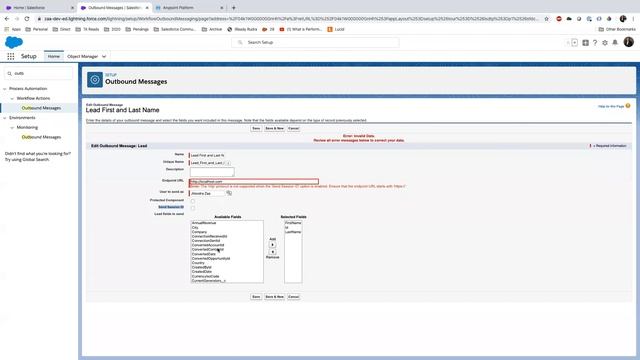
Task: Click the bottom Save button
Action: click(x=256, y=297)
